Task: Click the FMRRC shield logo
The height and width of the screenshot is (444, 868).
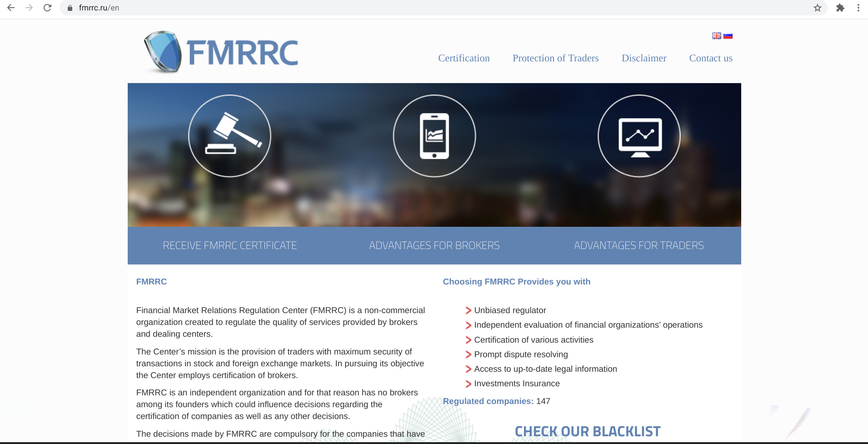Action: tap(220, 52)
